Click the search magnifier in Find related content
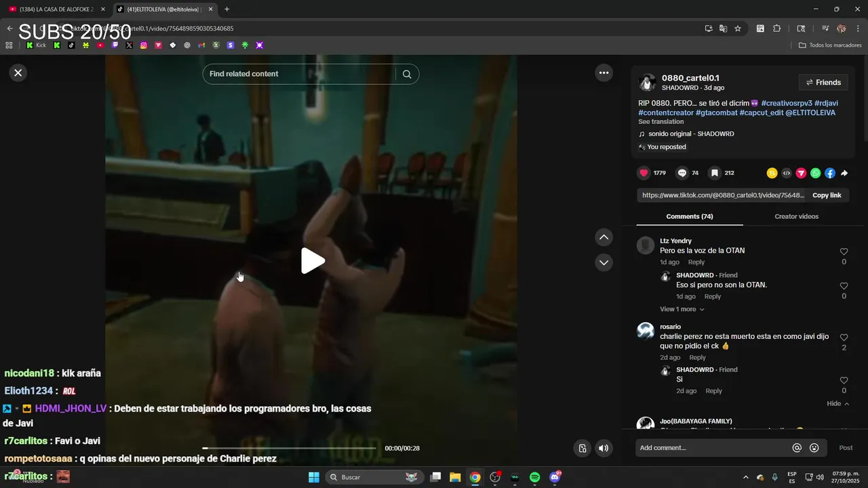The width and height of the screenshot is (868, 488). tap(407, 74)
